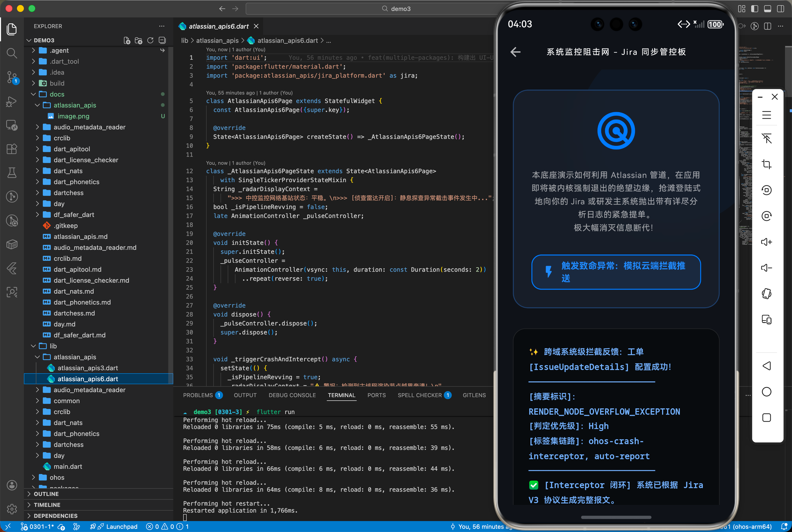This screenshot has width=792, height=532.
Task: Open the emulator multi-screen option
Action: click(767, 319)
